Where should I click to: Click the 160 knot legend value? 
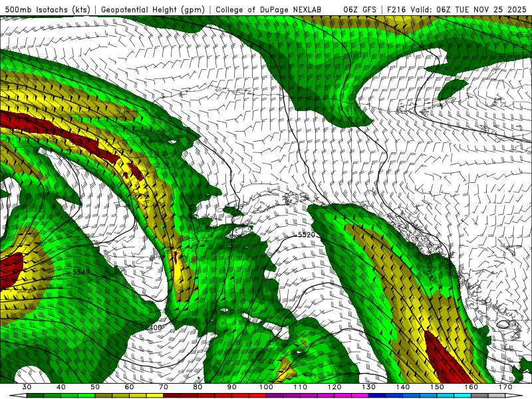pos(471,387)
